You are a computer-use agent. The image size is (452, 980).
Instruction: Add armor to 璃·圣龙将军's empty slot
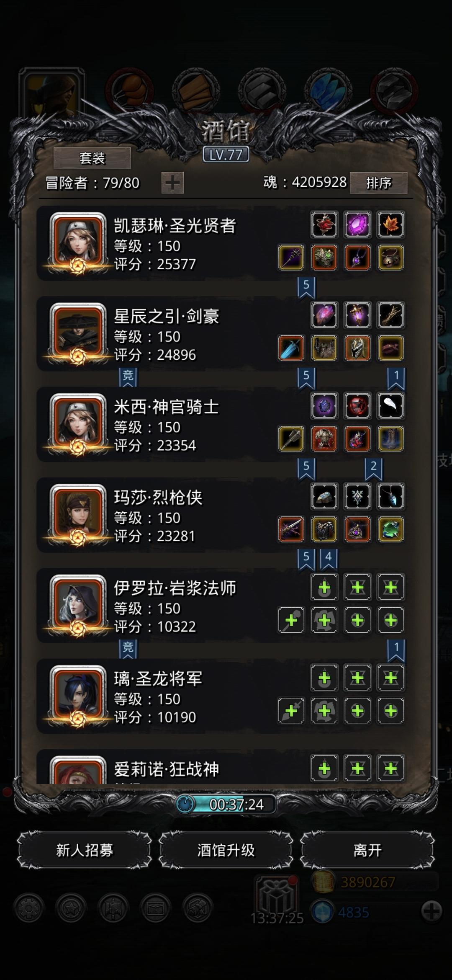pos(324,710)
